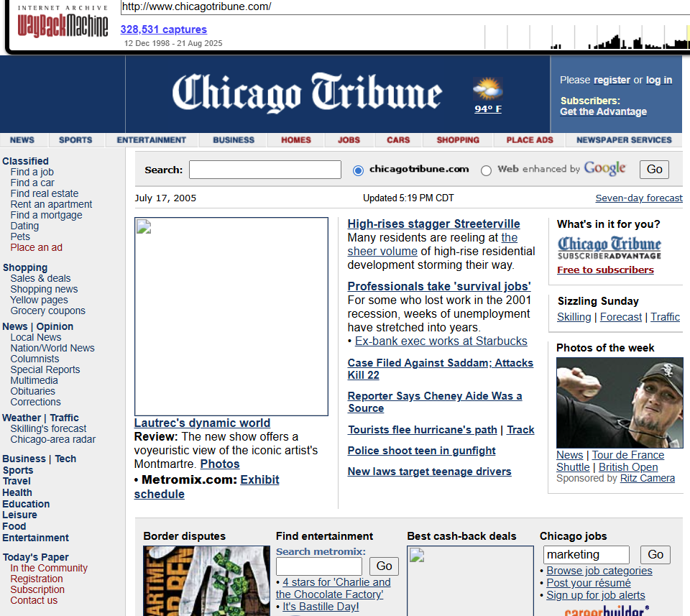690x616 pixels.
Task: Open Ex-bank exec works at Starbucks link
Action: coord(441,341)
